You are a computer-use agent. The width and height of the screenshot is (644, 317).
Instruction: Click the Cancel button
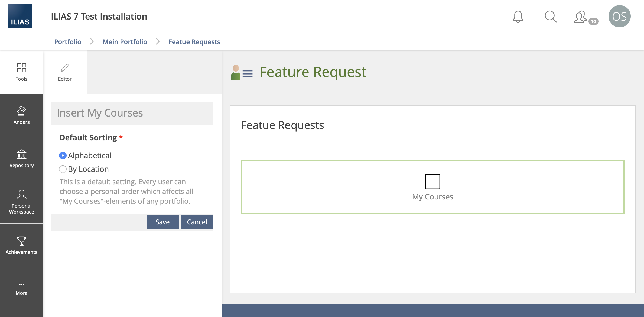point(197,222)
